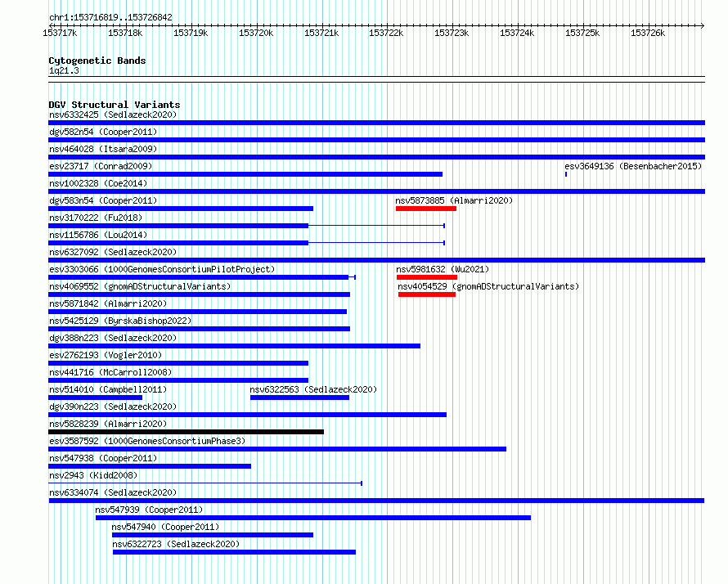Click esv23717 (Conrad2009) label
Viewport: 728px width, 584px height.
(x=101, y=166)
